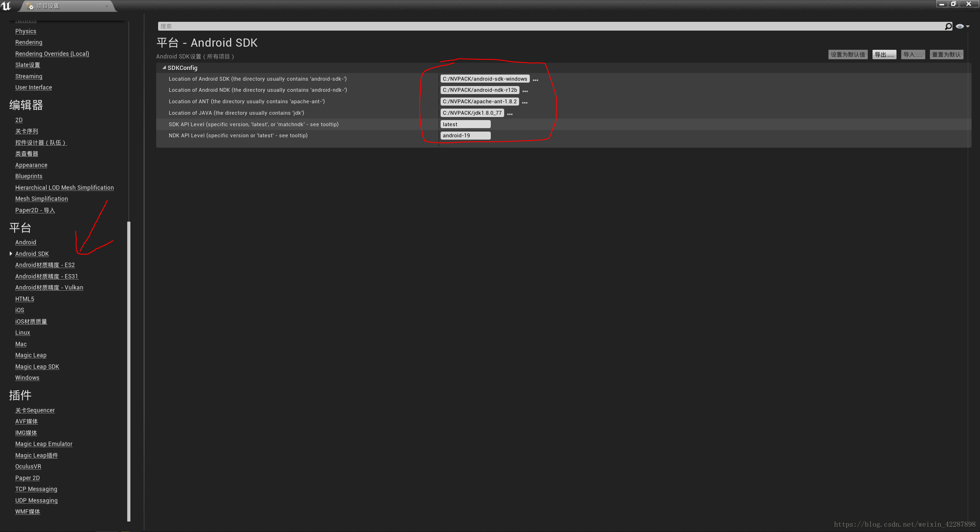The width and height of the screenshot is (980, 532).
Task: Open Blueprints settings
Action: coord(29,176)
